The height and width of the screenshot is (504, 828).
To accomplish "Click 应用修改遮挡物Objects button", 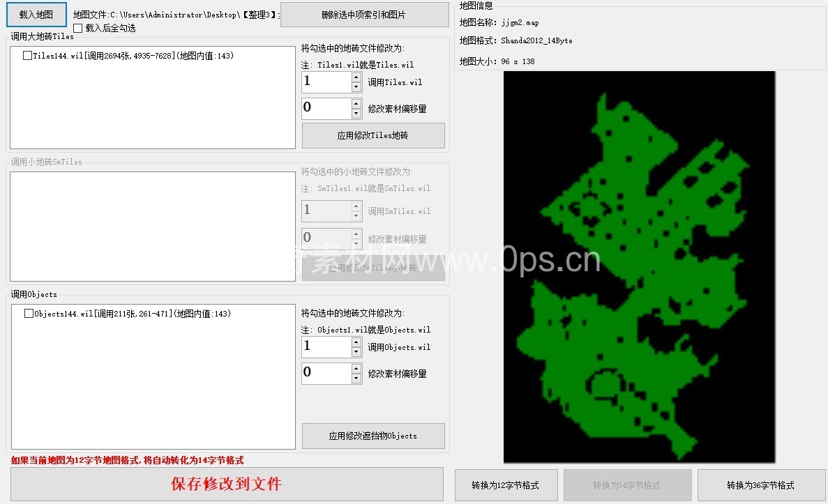I will coord(372,436).
